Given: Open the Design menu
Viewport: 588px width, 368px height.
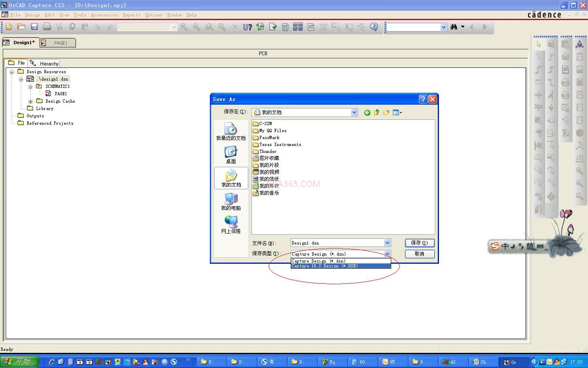Looking at the screenshot, I should click(33, 15).
